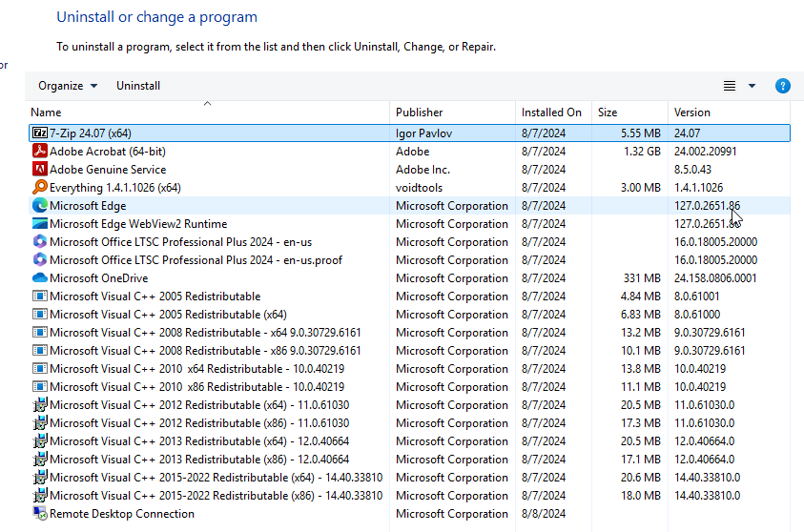Click version 24.158.0806.0001 cell
This screenshot has height=532, width=804.
pyautogui.click(x=715, y=277)
